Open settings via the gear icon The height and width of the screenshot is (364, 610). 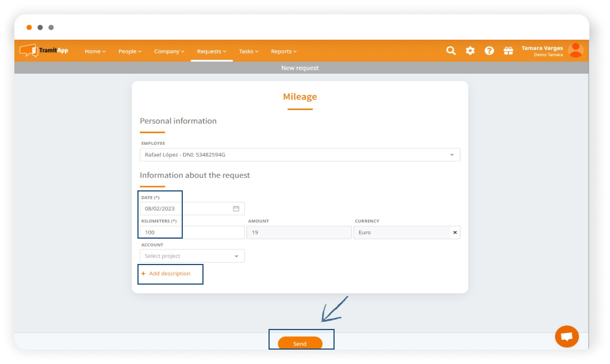(x=470, y=51)
